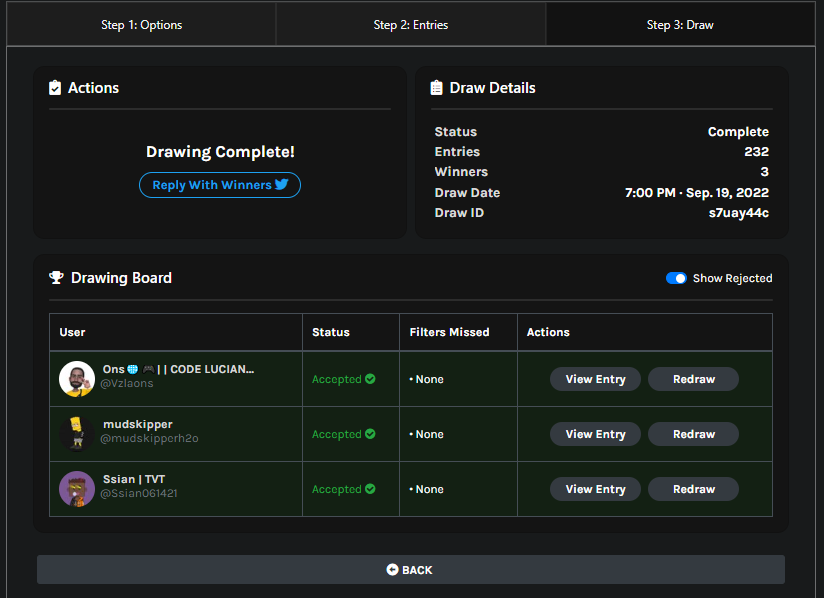Click the Draw Date value
The width and height of the screenshot is (824, 598).
pos(696,193)
